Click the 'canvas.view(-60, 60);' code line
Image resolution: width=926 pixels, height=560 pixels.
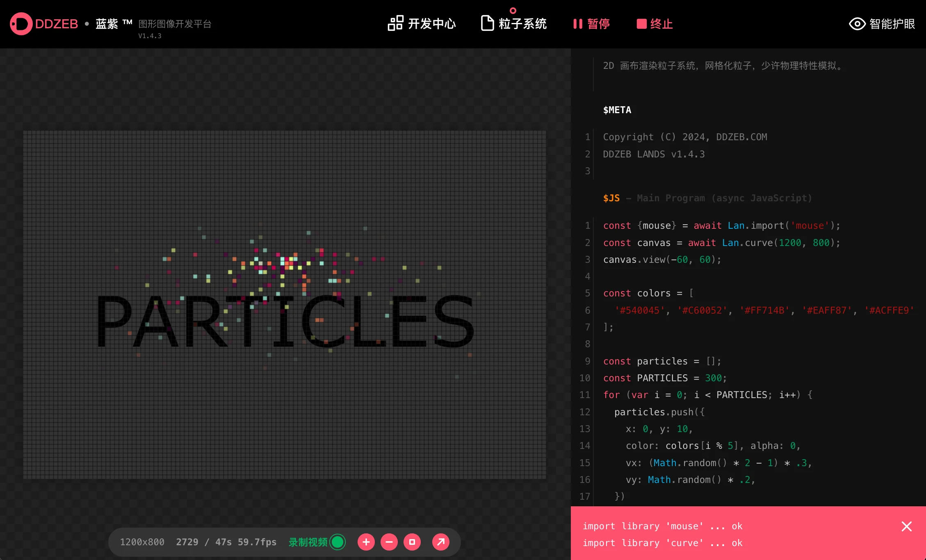pyautogui.click(x=662, y=260)
